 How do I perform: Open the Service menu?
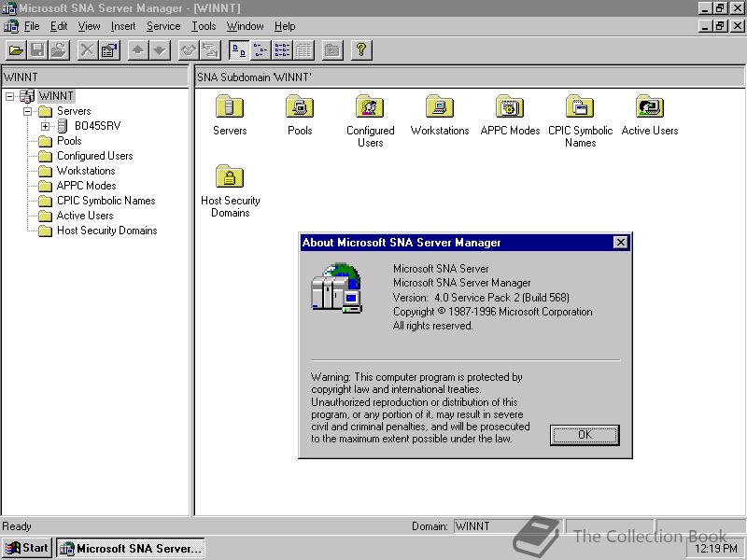(163, 26)
